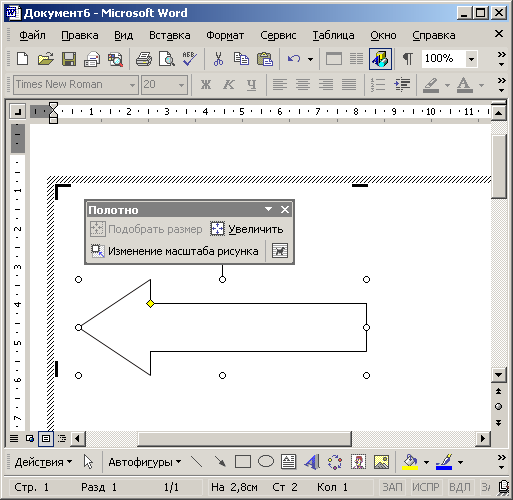Click the Insert Diagram icon
This screenshot has width=513, height=500.
coord(335,462)
